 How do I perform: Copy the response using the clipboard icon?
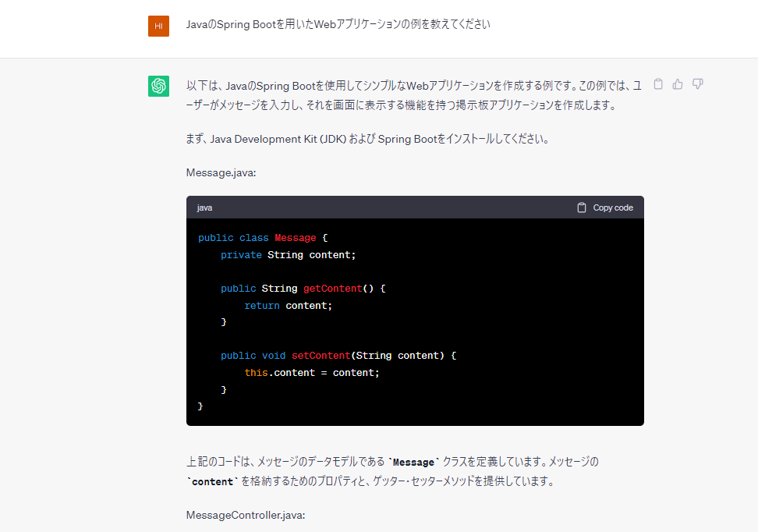click(x=658, y=84)
